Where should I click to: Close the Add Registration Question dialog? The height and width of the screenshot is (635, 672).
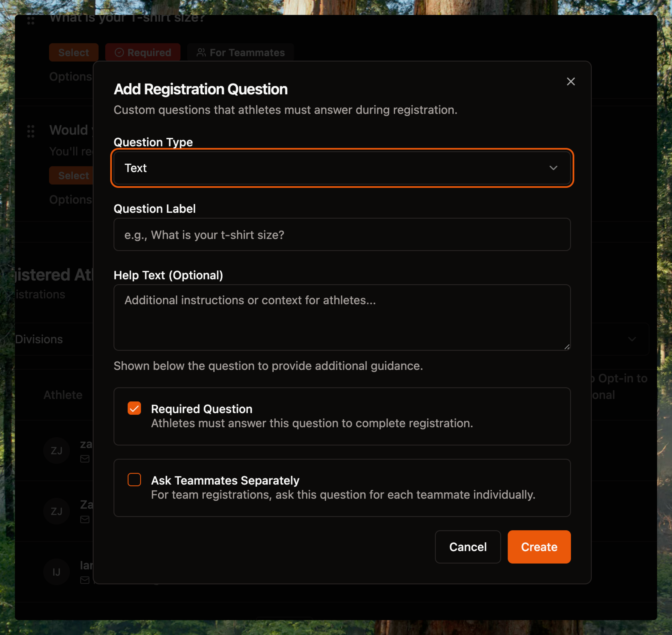point(571,82)
